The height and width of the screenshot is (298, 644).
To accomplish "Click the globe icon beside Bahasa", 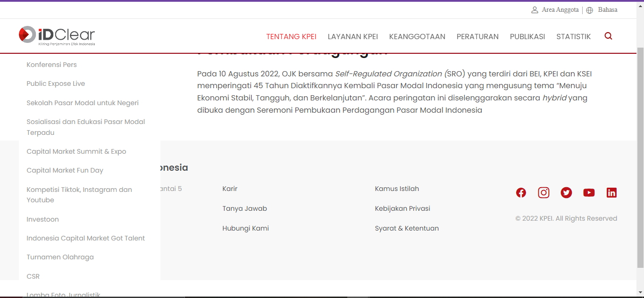I will point(590,10).
